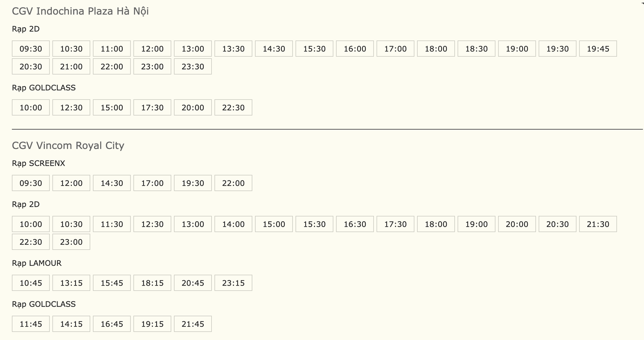Choose 23:00 2D showtime at Royal City
644x340 pixels.
click(71, 242)
